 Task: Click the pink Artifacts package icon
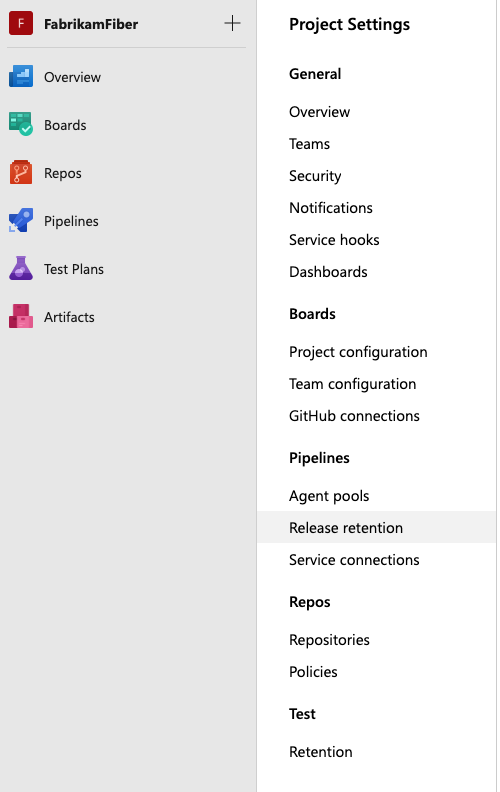click(21, 316)
